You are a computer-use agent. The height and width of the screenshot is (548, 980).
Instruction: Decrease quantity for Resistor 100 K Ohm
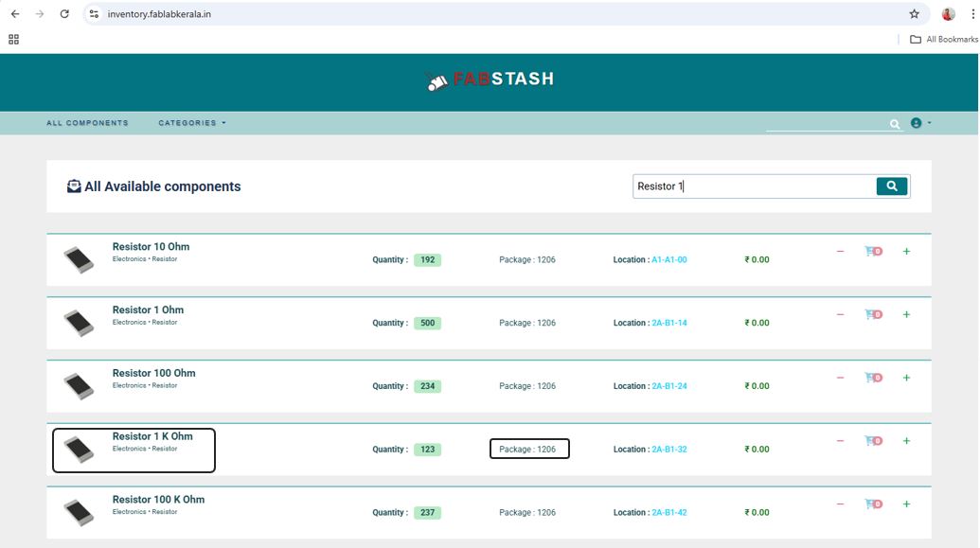[x=840, y=504]
